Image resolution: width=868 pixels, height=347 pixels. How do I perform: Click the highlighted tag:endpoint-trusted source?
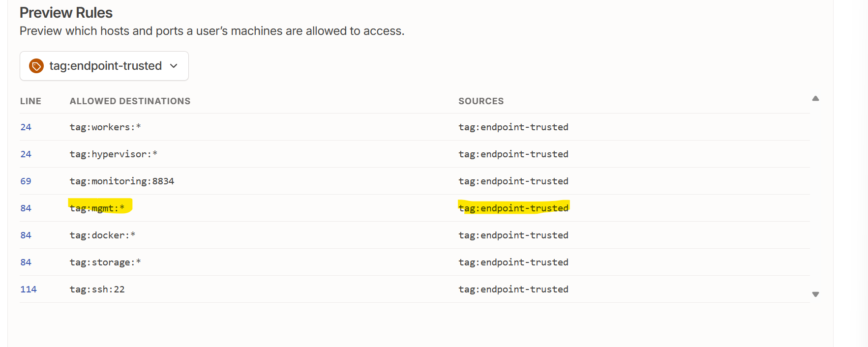[x=513, y=208]
